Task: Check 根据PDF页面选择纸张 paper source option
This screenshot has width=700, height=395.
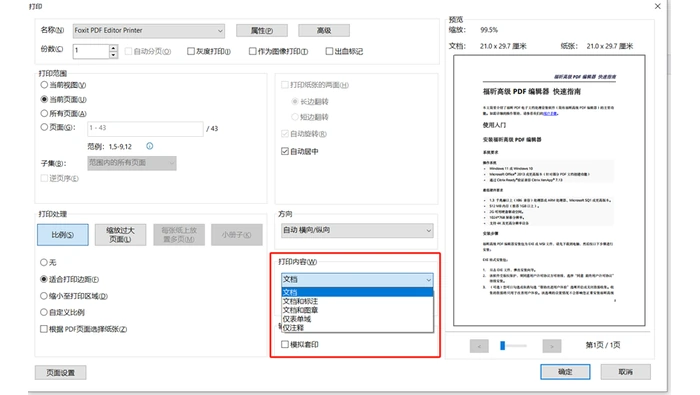Action: coord(44,329)
